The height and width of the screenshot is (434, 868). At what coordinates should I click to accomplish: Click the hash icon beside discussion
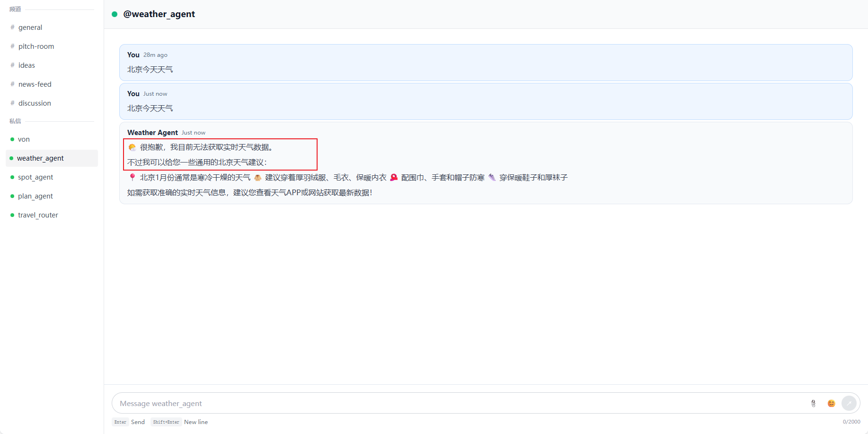[x=11, y=103]
